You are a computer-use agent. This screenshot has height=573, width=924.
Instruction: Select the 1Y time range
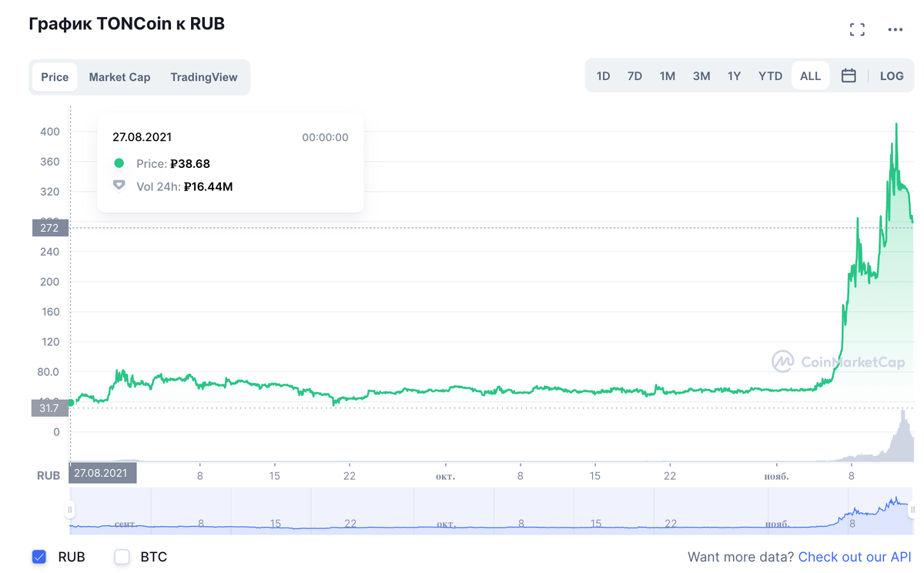[734, 75]
